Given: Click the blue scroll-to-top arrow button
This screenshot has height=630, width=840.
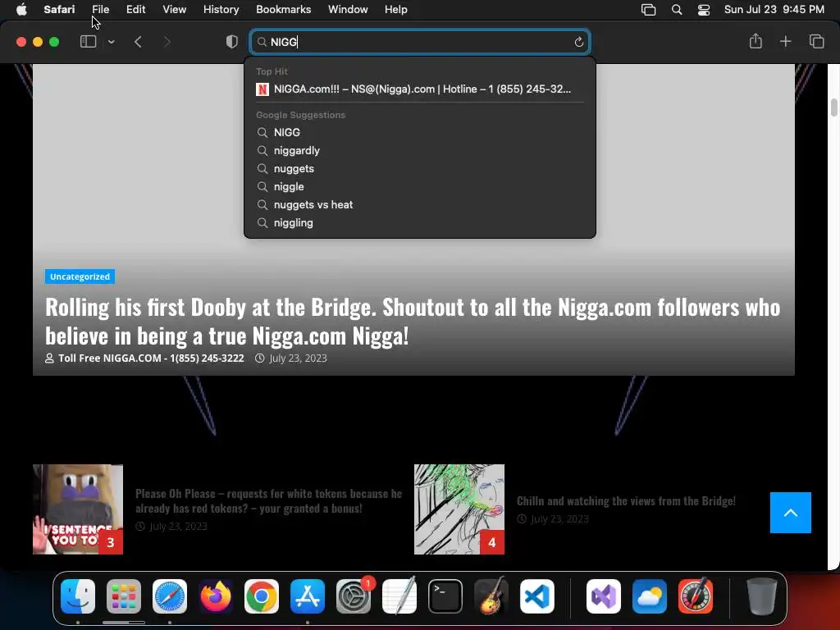Looking at the screenshot, I should [x=790, y=513].
